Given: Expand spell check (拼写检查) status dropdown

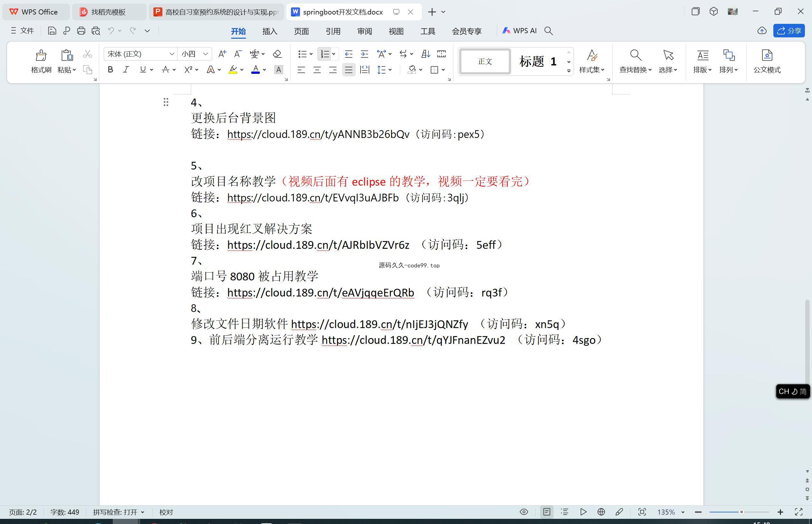Looking at the screenshot, I should pos(143,512).
